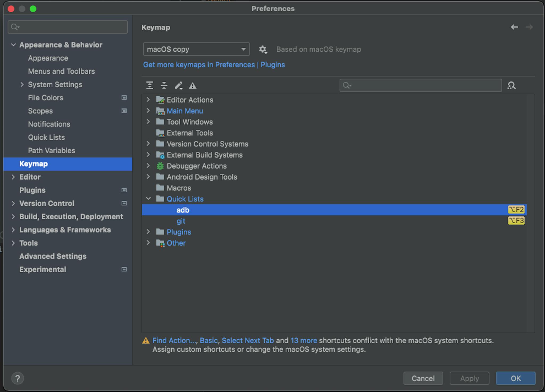This screenshot has width=545, height=392.
Task: Select Quick Lists in settings sidebar
Action: [46, 137]
